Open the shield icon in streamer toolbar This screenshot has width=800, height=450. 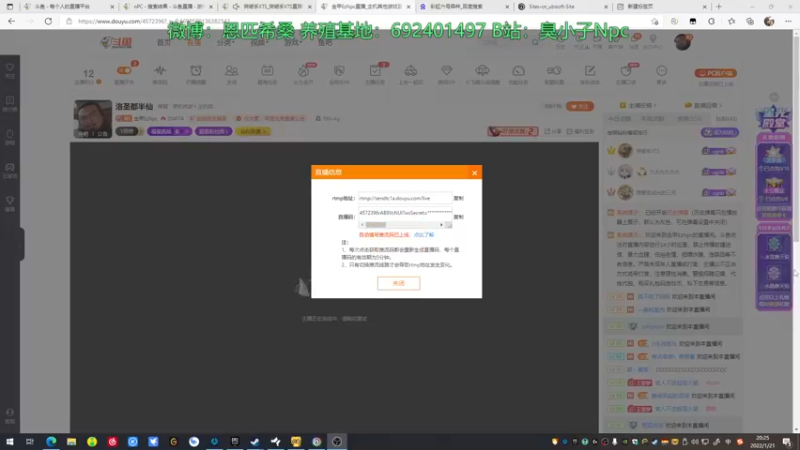339,73
